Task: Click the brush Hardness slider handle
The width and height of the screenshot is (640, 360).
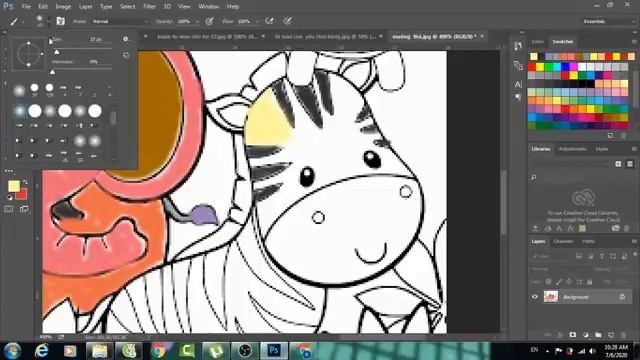Action: [x=52, y=72]
